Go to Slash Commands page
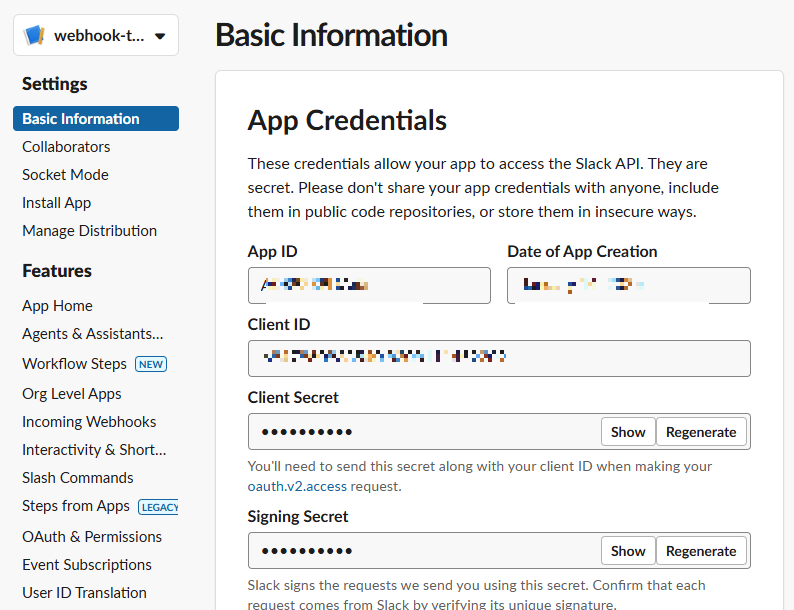 pos(77,478)
